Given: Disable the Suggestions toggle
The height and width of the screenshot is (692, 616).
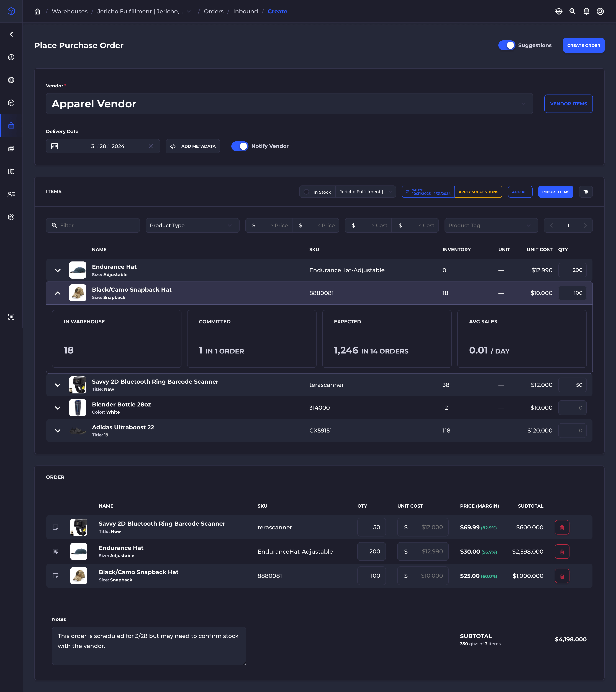Looking at the screenshot, I should [x=507, y=45].
